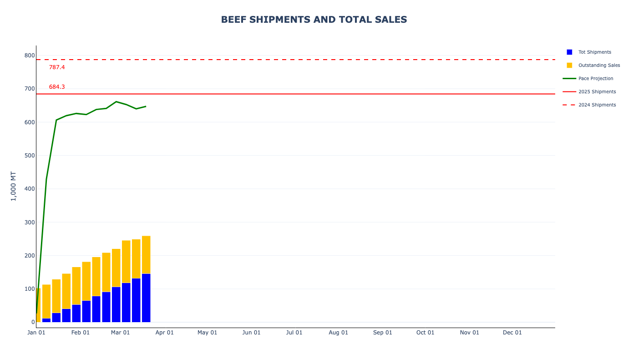Image resolution: width=628 pixels, height=364 pixels.
Task: Hide the Outstanding Sales series via legend text
Action: click(599, 66)
